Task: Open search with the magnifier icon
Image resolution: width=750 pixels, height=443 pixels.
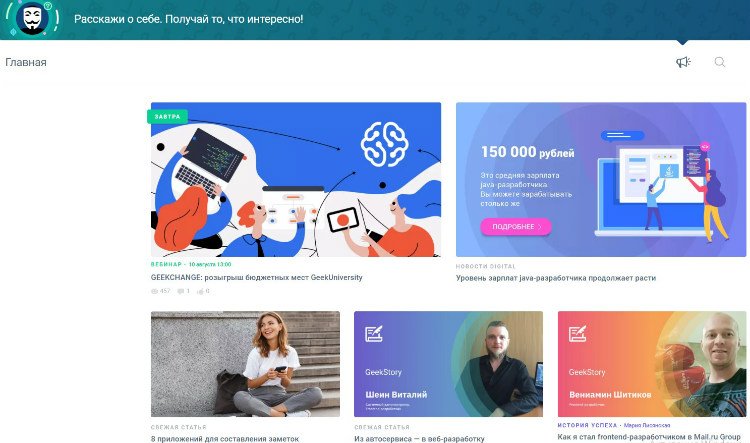Action: (x=720, y=62)
